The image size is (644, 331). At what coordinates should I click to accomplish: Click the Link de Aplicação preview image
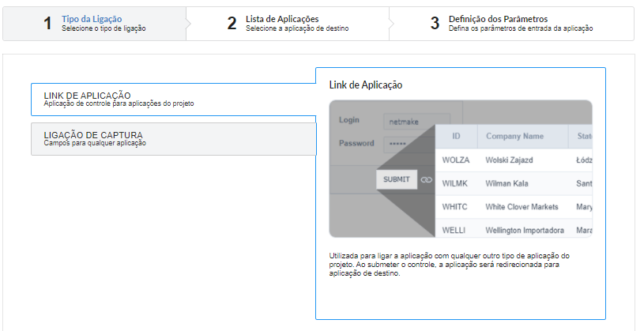(461, 169)
